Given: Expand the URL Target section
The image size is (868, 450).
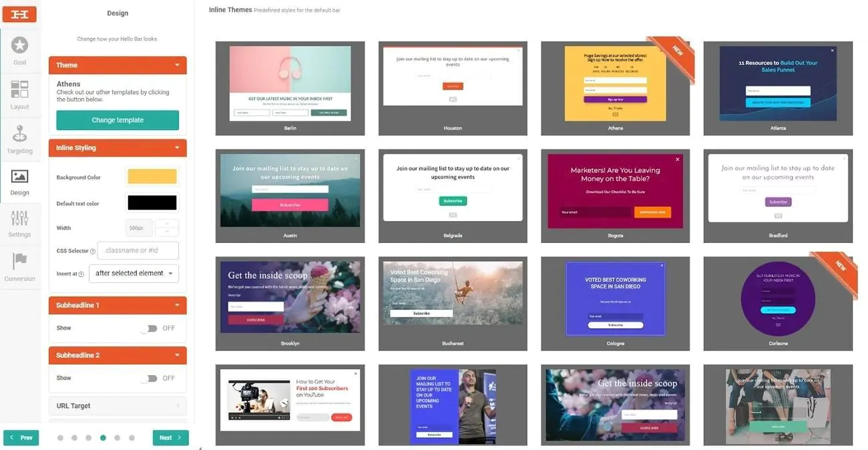Looking at the screenshot, I should coord(117,405).
